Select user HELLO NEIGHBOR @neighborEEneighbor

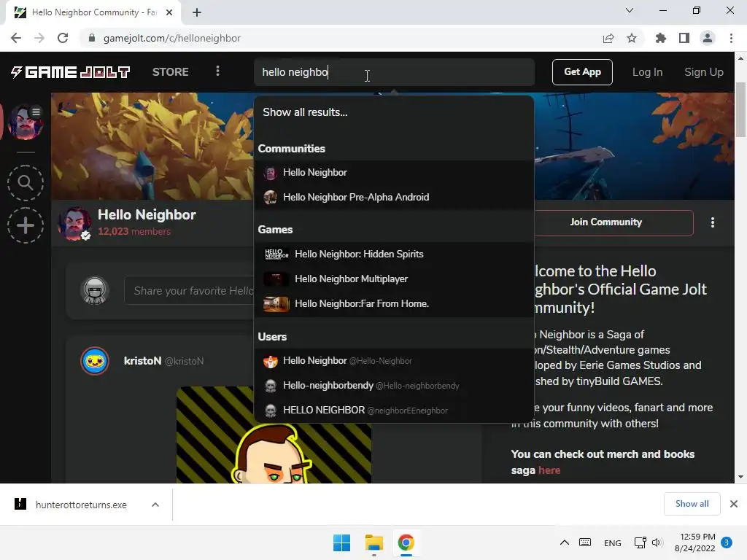pyautogui.click(x=394, y=411)
